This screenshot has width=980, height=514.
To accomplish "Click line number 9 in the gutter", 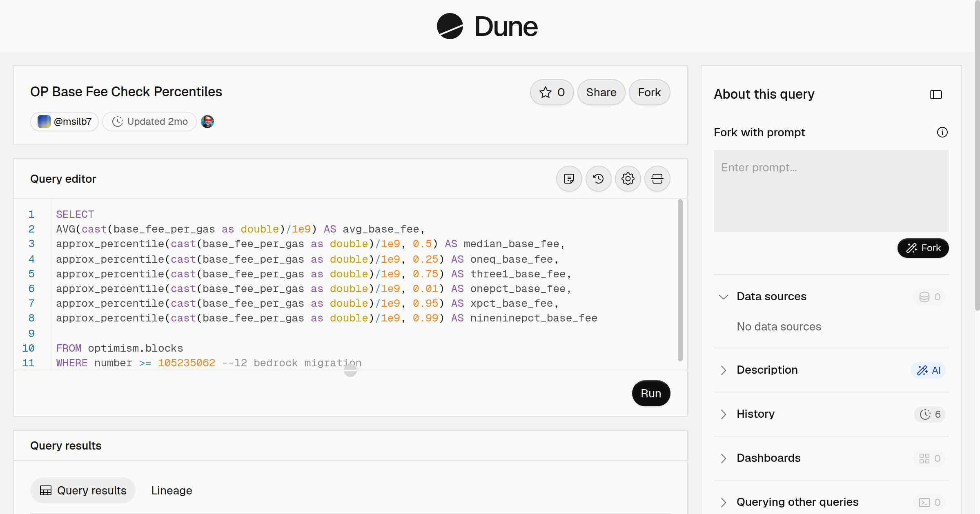I will pos(31,333).
